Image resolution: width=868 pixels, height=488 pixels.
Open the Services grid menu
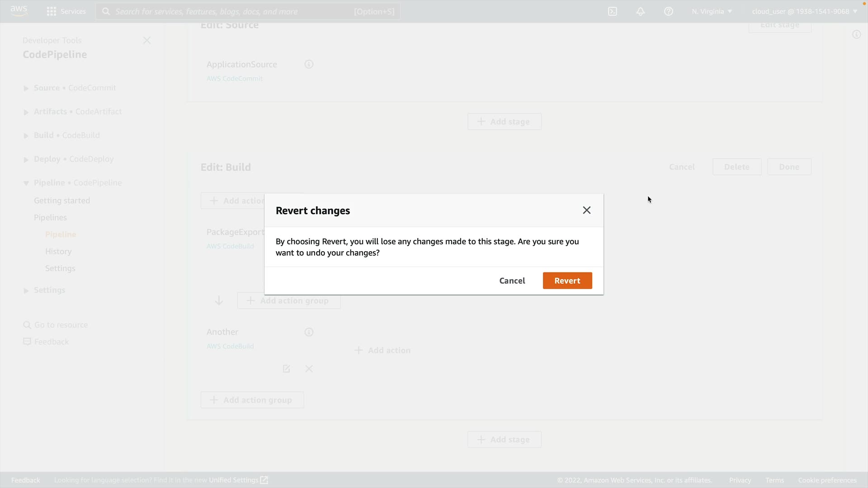tap(52, 11)
